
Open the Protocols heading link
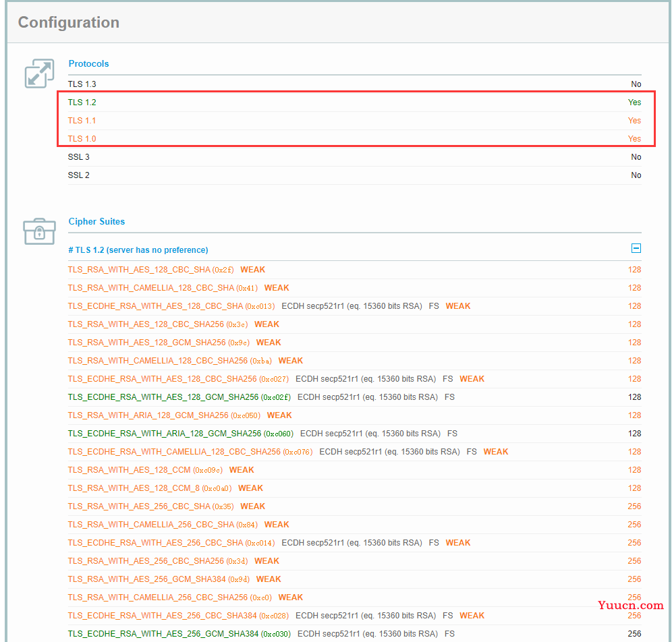[88, 64]
